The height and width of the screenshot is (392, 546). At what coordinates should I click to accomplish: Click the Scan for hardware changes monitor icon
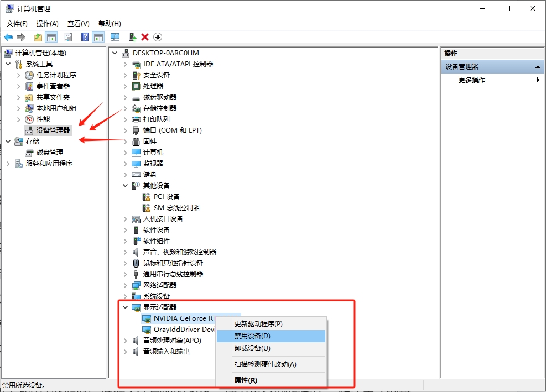point(115,37)
